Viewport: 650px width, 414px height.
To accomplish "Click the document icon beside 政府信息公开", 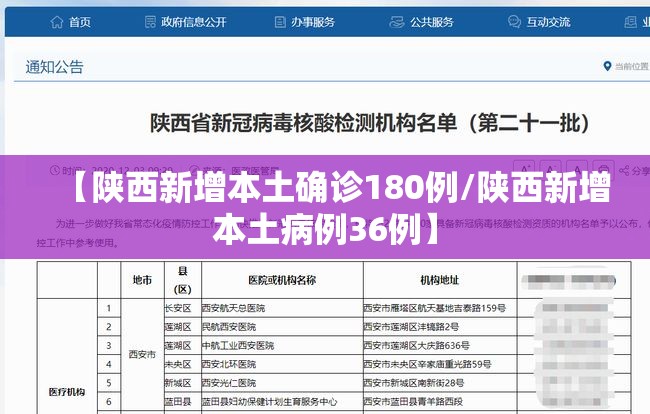I will [150, 22].
